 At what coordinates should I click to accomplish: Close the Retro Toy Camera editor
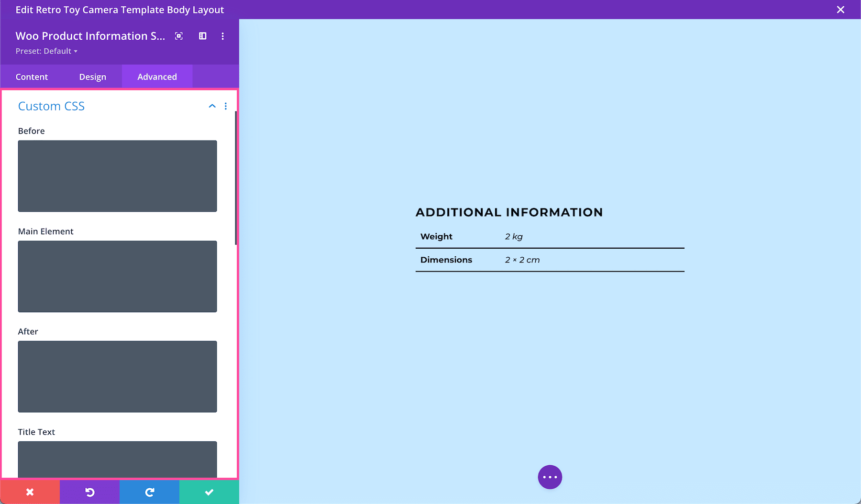tap(840, 10)
